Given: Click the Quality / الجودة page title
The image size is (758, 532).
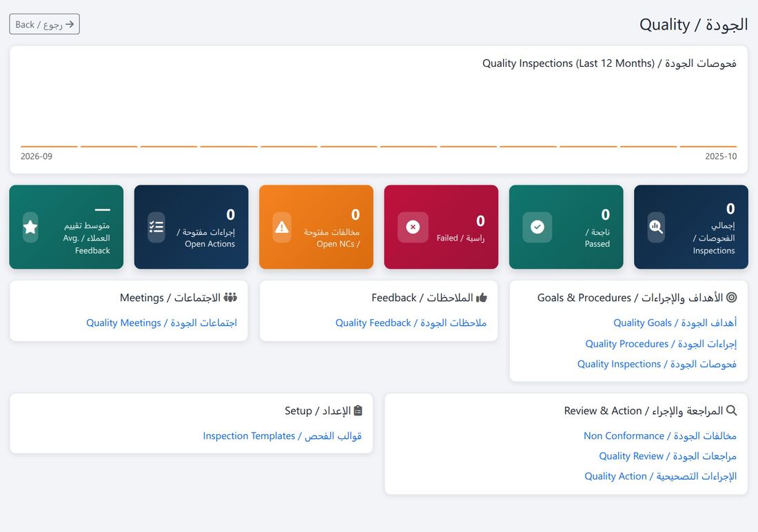Looking at the screenshot, I should [694, 25].
